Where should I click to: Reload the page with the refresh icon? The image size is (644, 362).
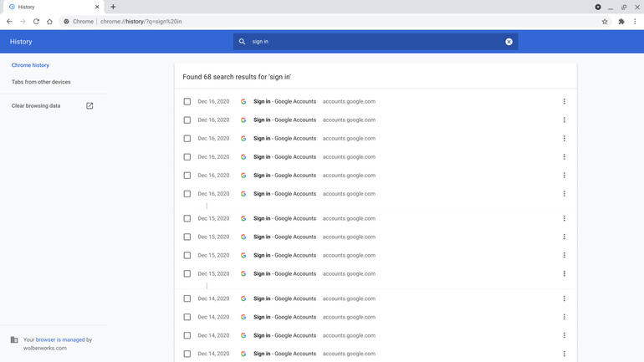(36, 21)
